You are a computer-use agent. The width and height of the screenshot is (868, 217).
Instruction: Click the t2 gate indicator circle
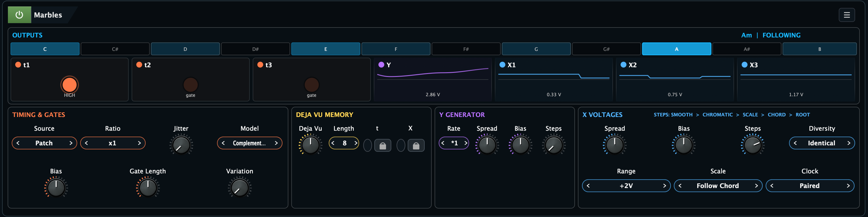pyautogui.click(x=190, y=85)
